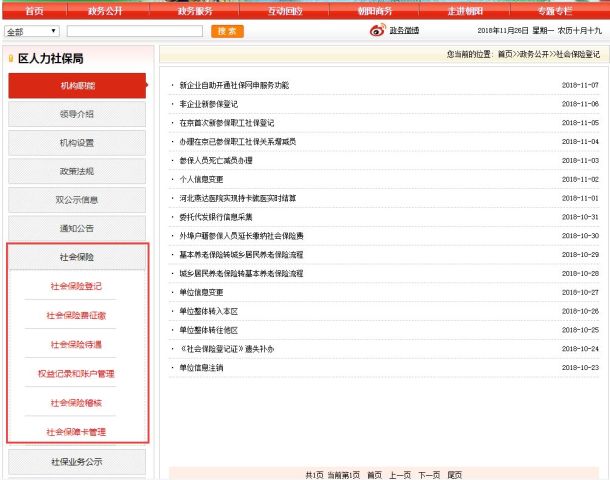Open the 社会保险待遇 submenu link
Screen dimensions: 610x480
[x=76, y=345]
